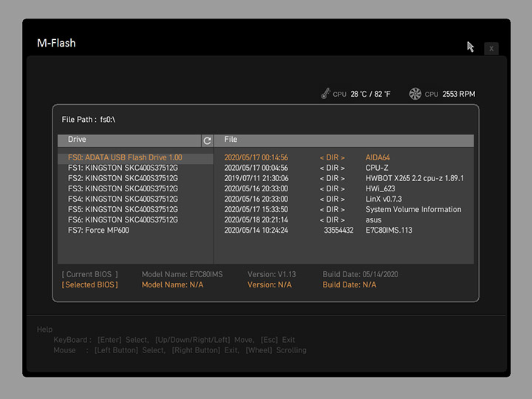Select the E7C80IMS.113 BIOS file
Viewport: 532px width, 399px height.
pyautogui.click(x=389, y=230)
